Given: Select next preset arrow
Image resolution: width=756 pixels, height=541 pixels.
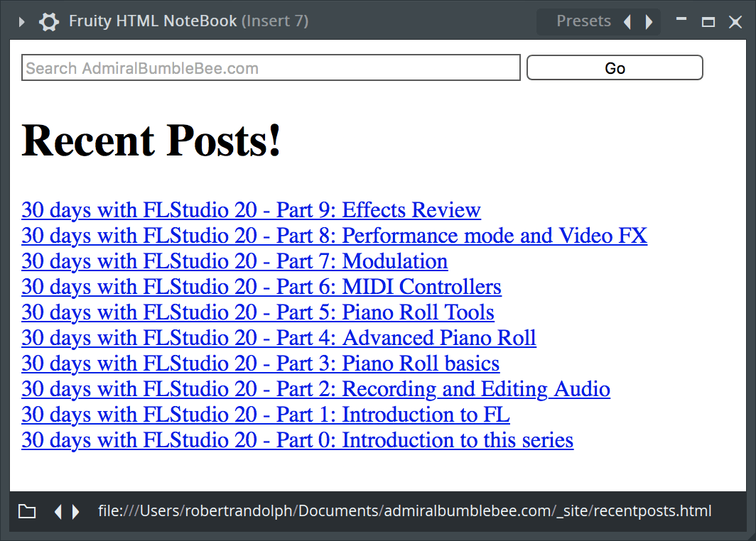Looking at the screenshot, I should coord(649,22).
